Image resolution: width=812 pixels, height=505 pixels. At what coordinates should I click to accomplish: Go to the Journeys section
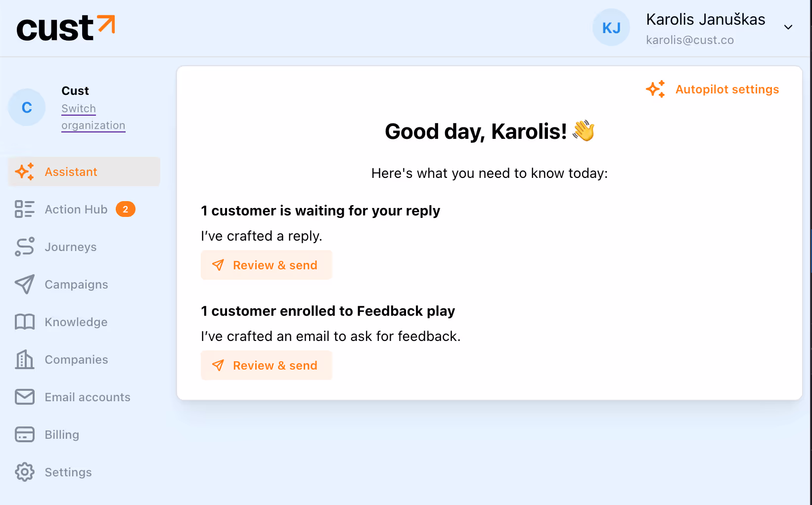click(71, 247)
